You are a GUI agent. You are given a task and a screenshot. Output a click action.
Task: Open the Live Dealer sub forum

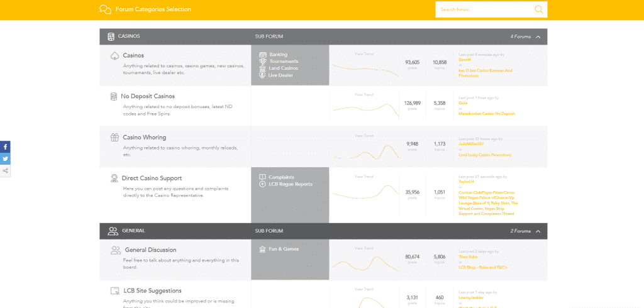280,75
